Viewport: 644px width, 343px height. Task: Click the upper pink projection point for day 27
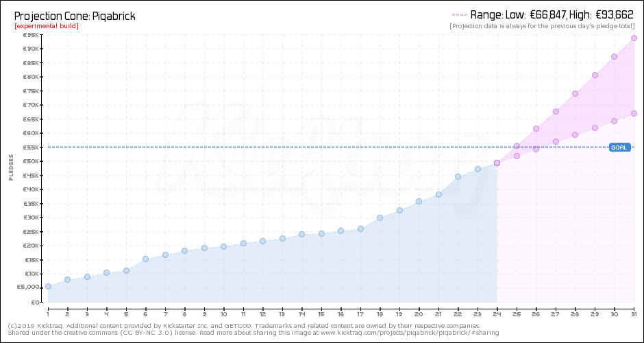tap(556, 111)
